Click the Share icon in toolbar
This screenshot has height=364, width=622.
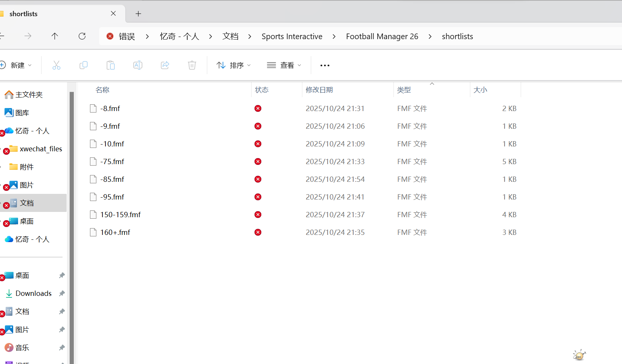[x=165, y=65]
